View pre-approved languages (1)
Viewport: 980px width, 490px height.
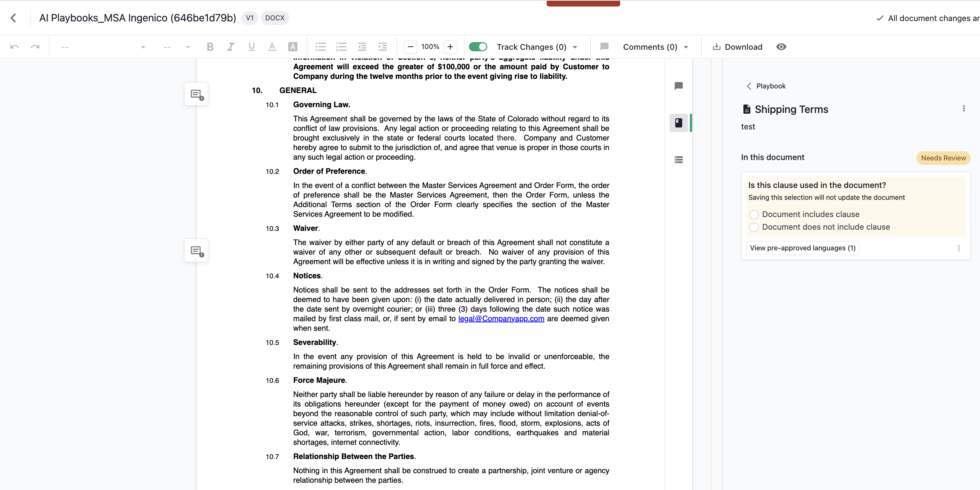(803, 248)
